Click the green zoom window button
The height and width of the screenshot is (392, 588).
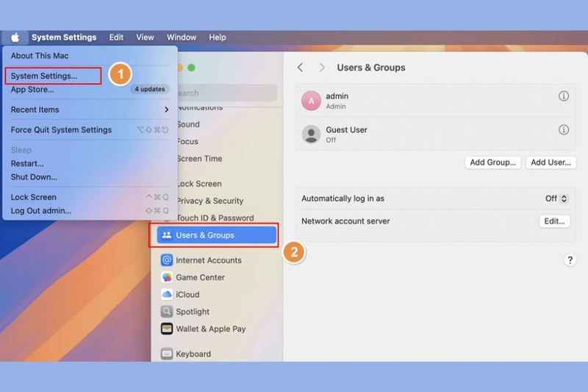pos(191,68)
